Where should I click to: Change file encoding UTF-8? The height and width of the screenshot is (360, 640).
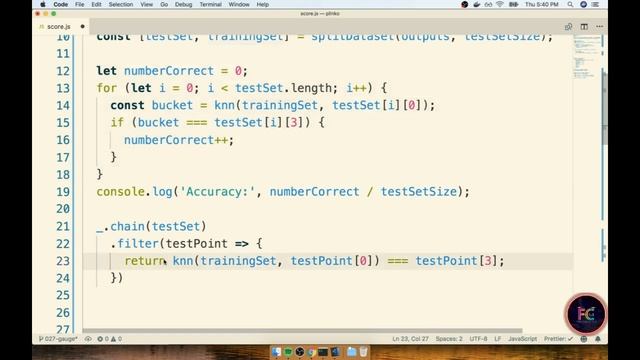click(478, 339)
